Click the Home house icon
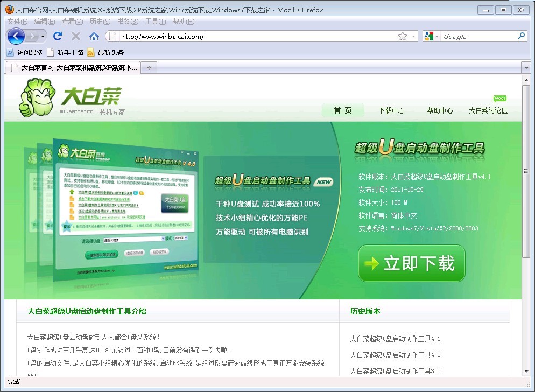This screenshot has width=535, height=392. pyautogui.click(x=94, y=36)
